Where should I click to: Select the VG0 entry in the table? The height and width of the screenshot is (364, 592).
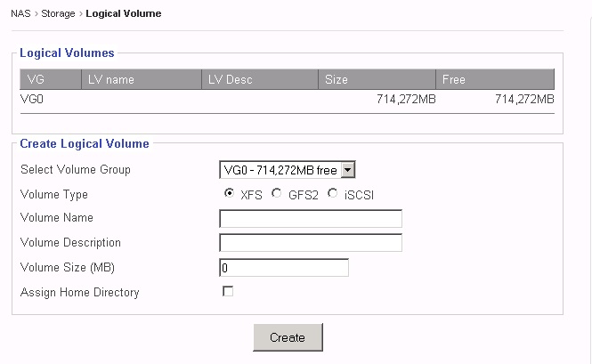32,99
